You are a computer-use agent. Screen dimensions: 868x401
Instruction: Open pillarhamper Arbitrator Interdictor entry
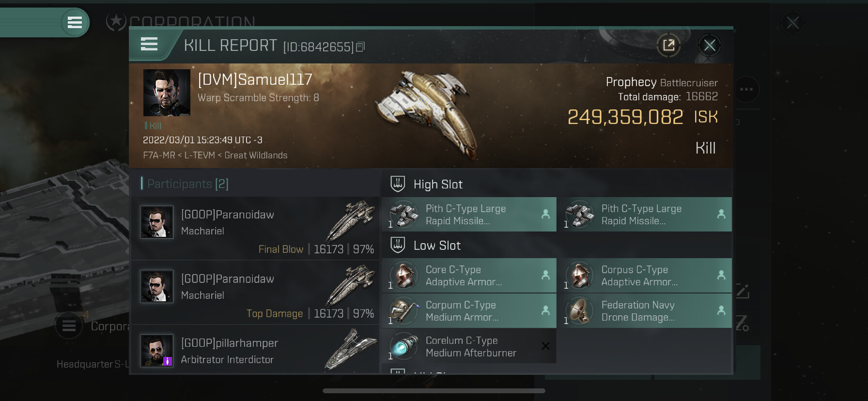[x=255, y=350]
